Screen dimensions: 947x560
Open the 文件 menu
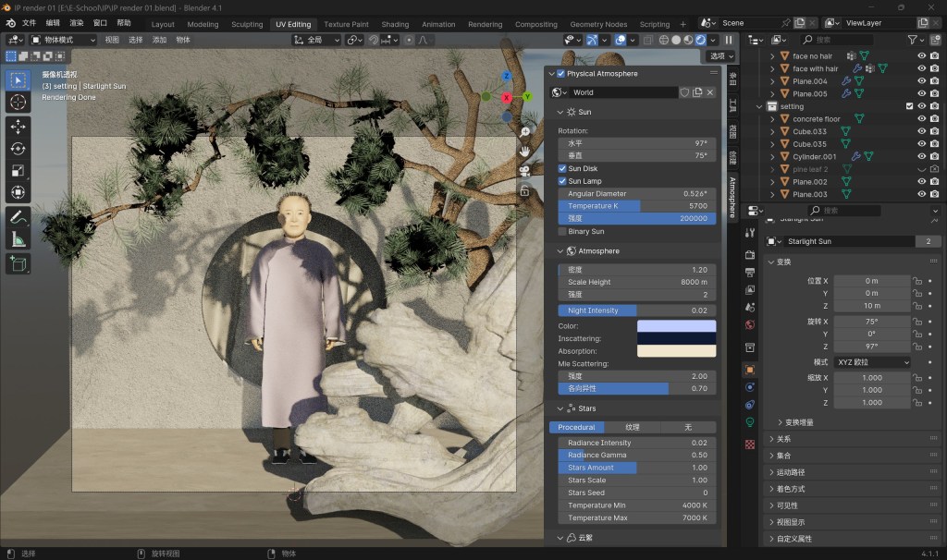30,22
